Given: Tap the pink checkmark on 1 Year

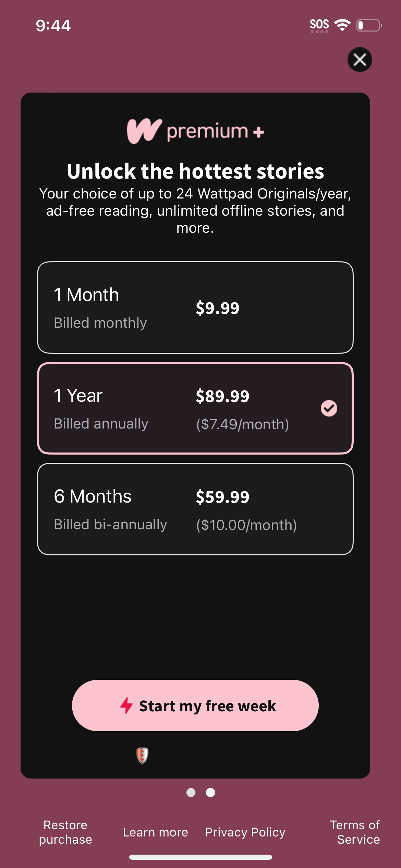Looking at the screenshot, I should pyautogui.click(x=329, y=408).
